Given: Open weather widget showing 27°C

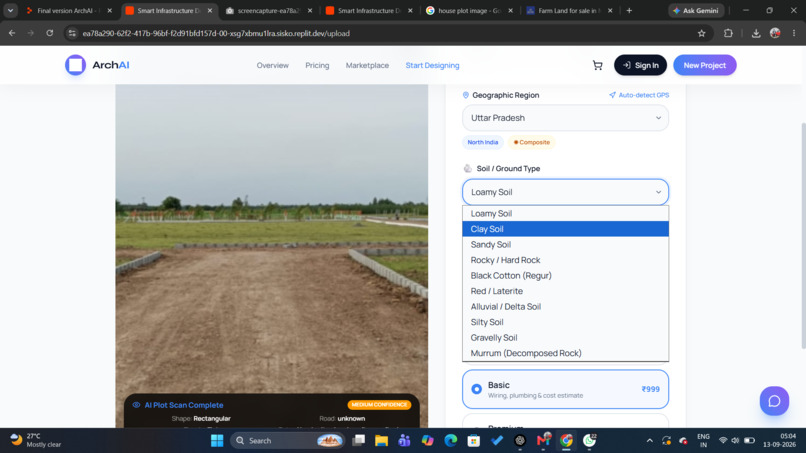Looking at the screenshot, I should pos(36,440).
